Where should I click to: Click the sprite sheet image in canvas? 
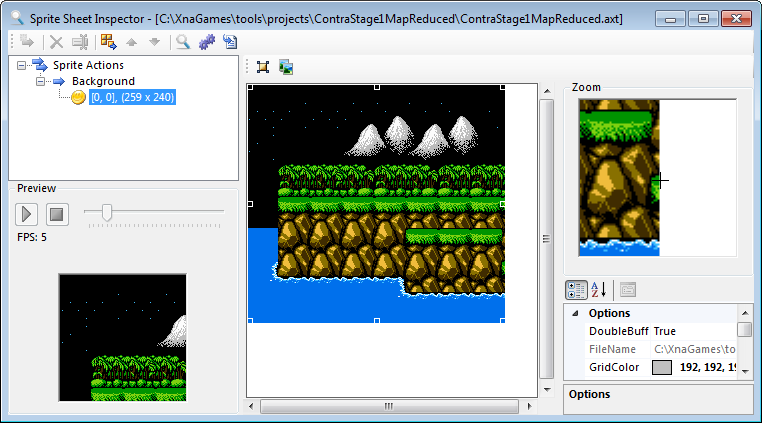376,204
